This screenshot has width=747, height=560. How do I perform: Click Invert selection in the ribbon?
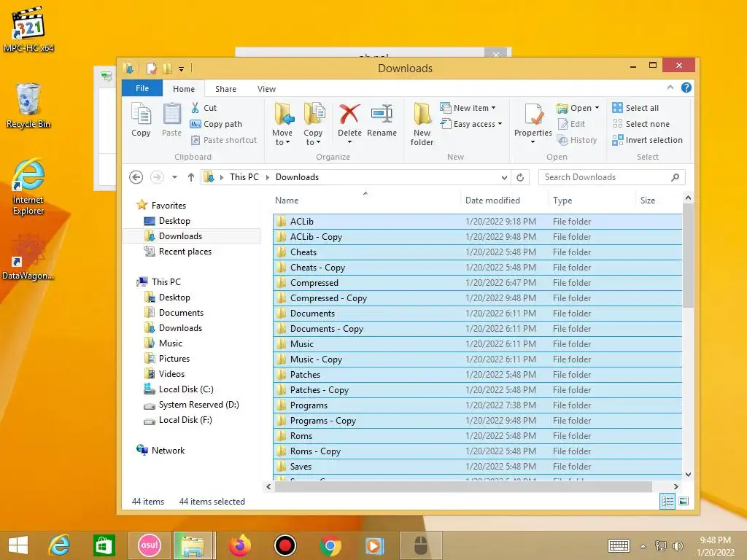coord(648,140)
